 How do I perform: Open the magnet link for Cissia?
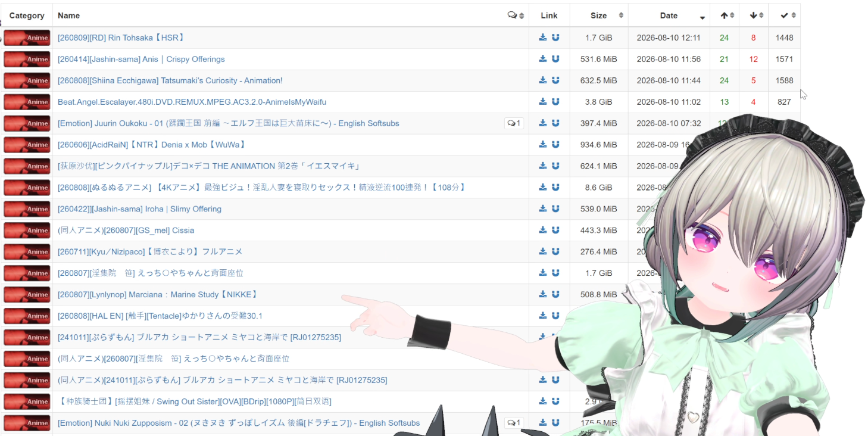coord(555,231)
